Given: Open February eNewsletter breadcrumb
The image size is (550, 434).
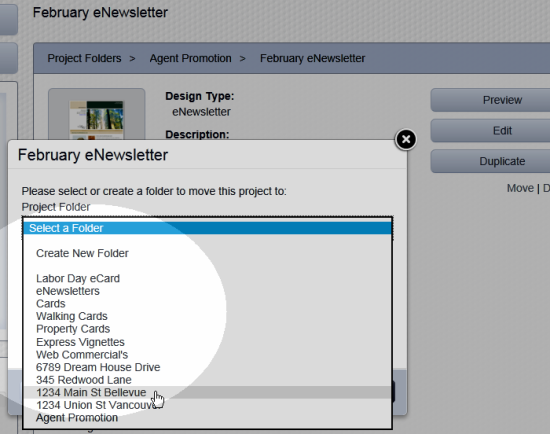Looking at the screenshot, I should pos(313,58).
